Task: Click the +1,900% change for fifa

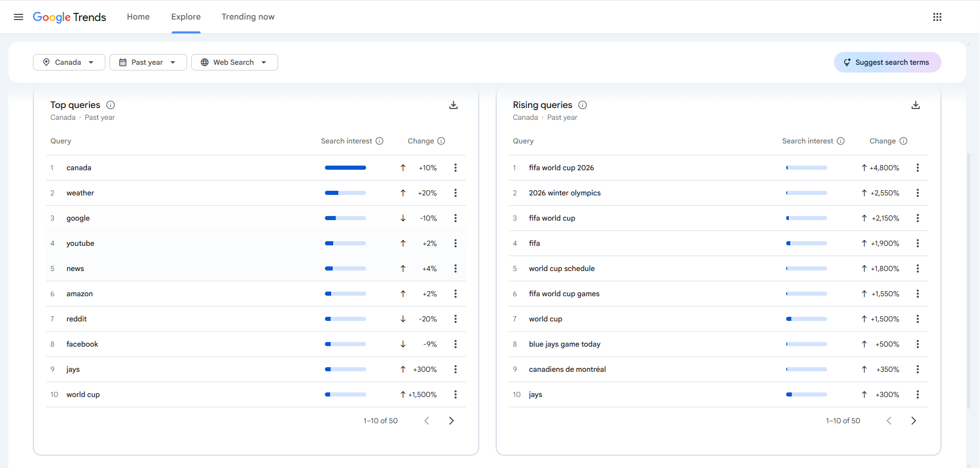Action: pyautogui.click(x=885, y=243)
